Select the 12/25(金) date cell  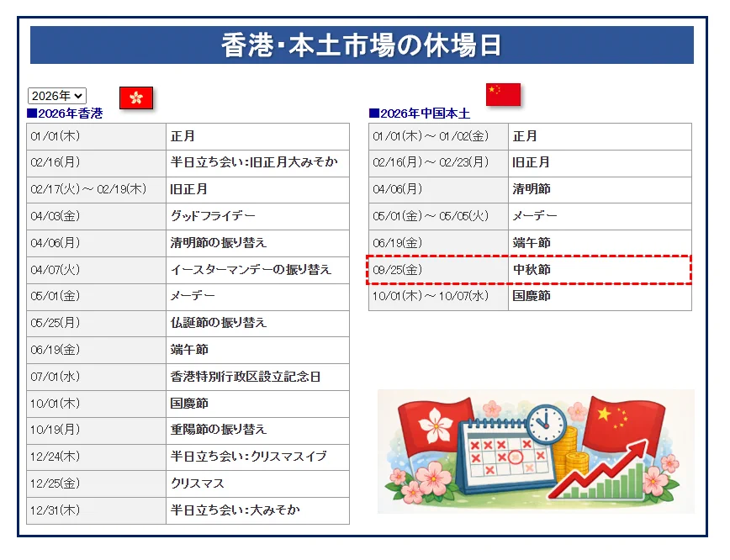click(x=97, y=483)
